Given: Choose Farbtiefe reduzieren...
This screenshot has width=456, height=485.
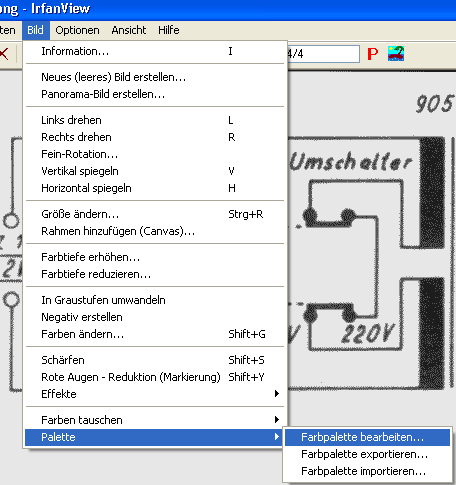Looking at the screenshot, I should point(155,274).
